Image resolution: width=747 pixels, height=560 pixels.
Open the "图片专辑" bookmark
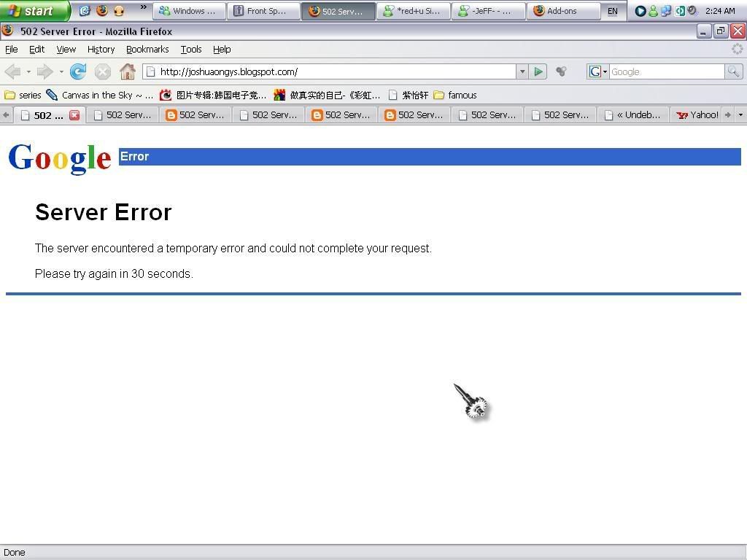[213, 96]
